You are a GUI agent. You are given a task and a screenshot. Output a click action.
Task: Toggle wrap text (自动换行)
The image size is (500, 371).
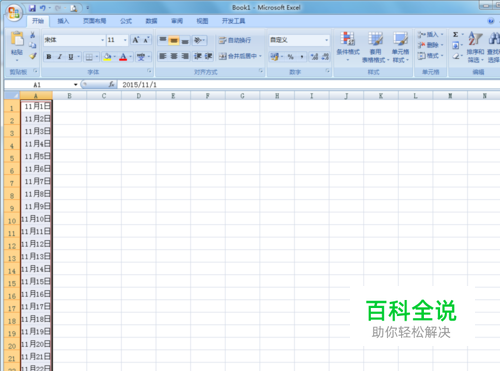[x=235, y=40]
